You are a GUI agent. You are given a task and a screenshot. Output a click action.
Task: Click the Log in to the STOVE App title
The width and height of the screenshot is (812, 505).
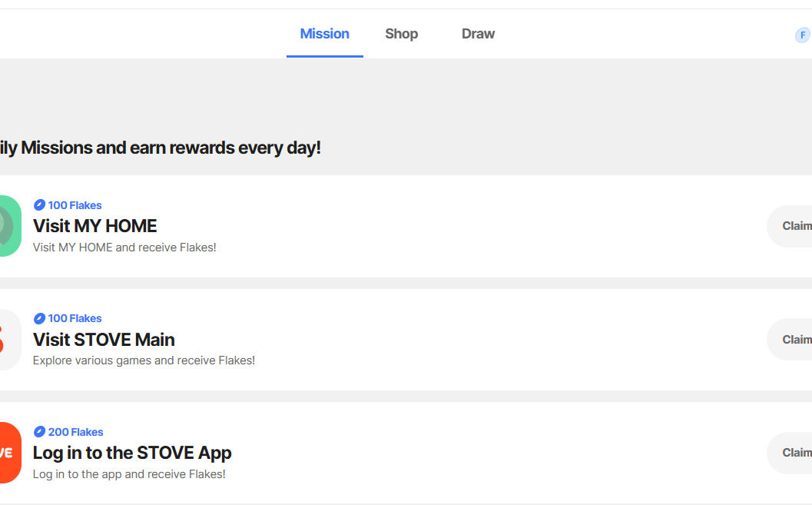132,453
